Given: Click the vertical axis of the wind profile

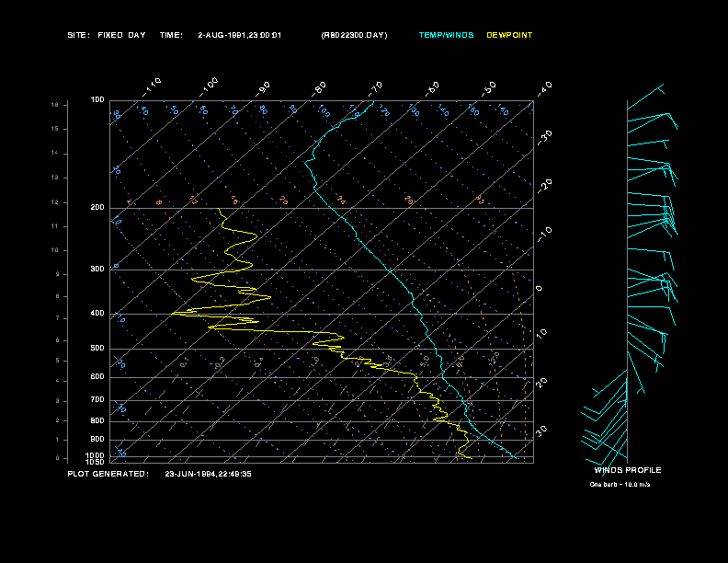Looking at the screenshot, I should tap(627, 281).
